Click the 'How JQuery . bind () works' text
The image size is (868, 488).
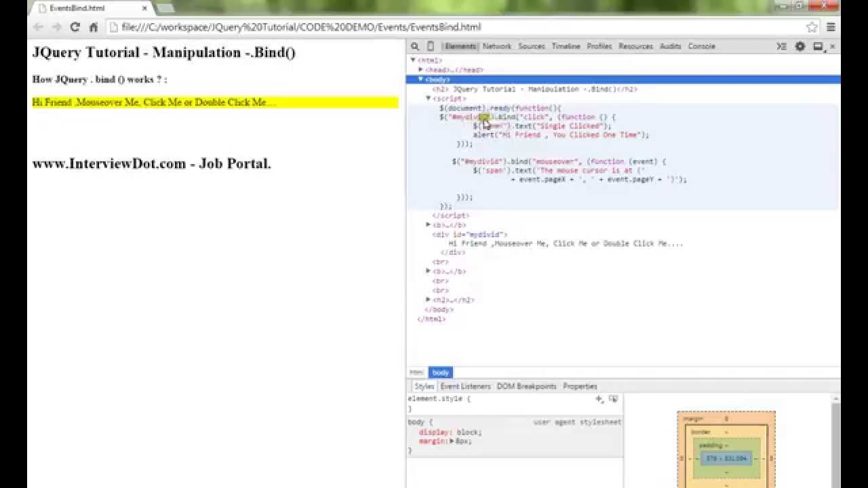tap(100, 79)
